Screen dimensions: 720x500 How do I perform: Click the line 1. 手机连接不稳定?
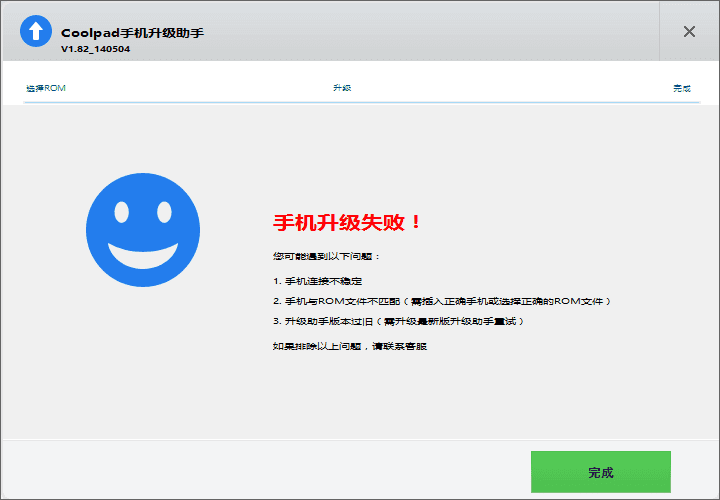pyautogui.click(x=318, y=281)
